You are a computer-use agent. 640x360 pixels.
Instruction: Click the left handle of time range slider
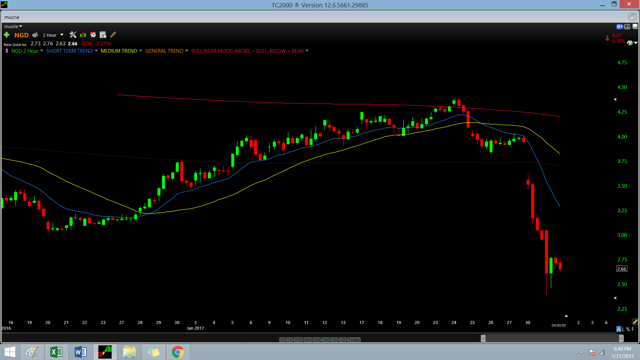coord(483,338)
